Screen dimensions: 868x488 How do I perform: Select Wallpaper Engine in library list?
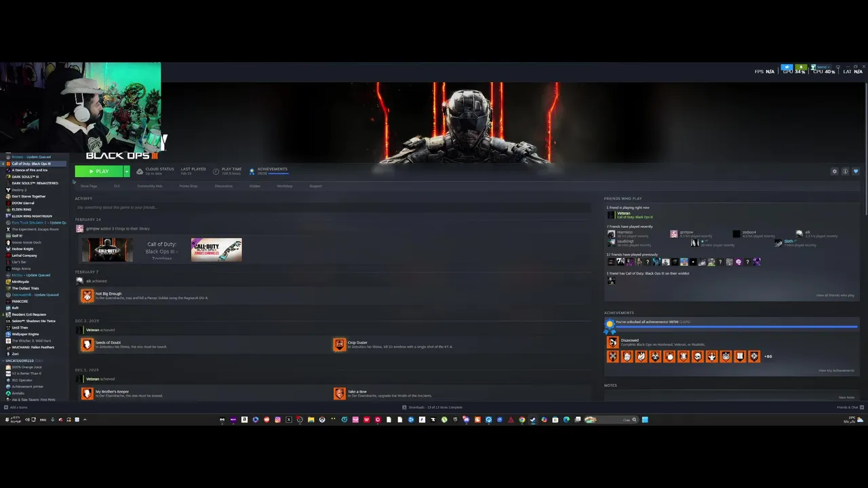click(25, 334)
